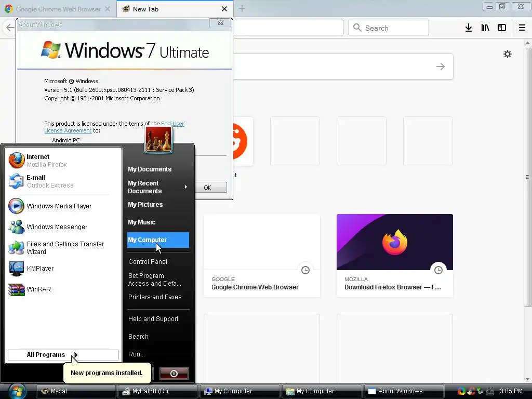Click the magnifier icon in the Search box
532x399 pixels.
(357, 28)
